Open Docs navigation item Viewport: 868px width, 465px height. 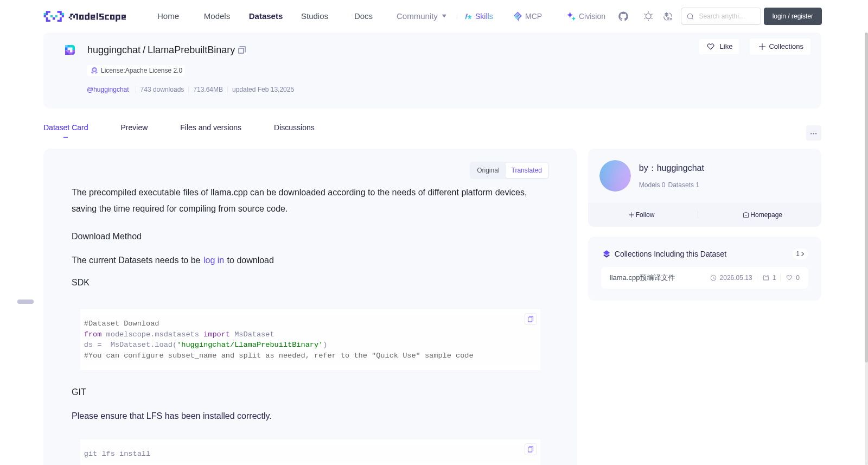click(363, 16)
